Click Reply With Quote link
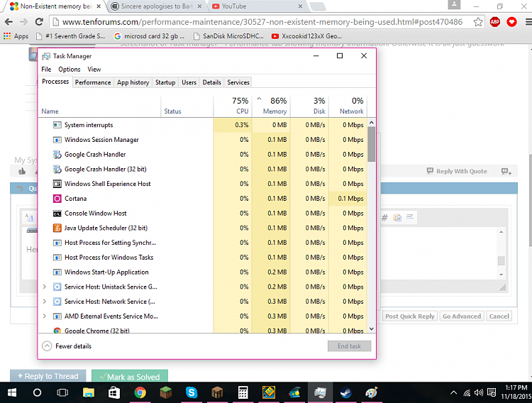 coord(457,171)
